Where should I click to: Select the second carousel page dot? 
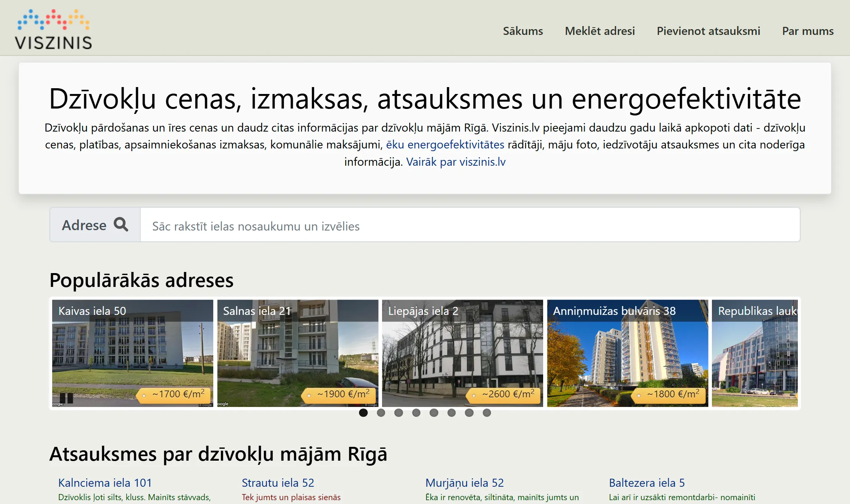click(381, 413)
